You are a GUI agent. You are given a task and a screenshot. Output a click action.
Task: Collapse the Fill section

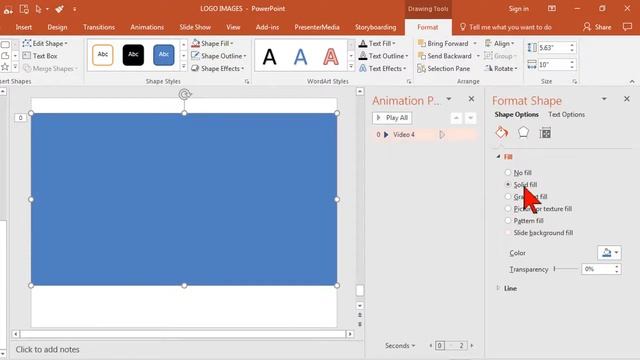[x=498, y=157]
